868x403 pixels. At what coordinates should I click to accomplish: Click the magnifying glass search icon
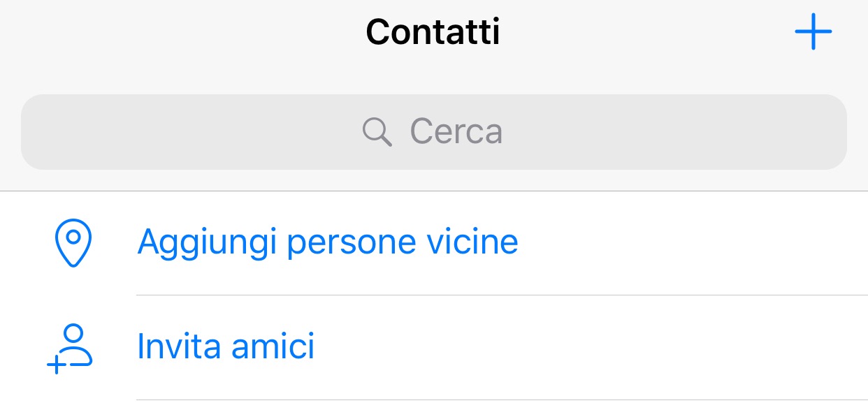coord(377,131)
